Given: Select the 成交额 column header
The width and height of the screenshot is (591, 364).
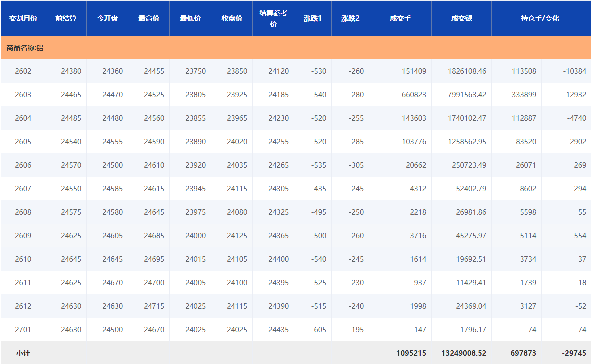Looking at the screenshot, I should pyautogui.click(x=461, y=18).
